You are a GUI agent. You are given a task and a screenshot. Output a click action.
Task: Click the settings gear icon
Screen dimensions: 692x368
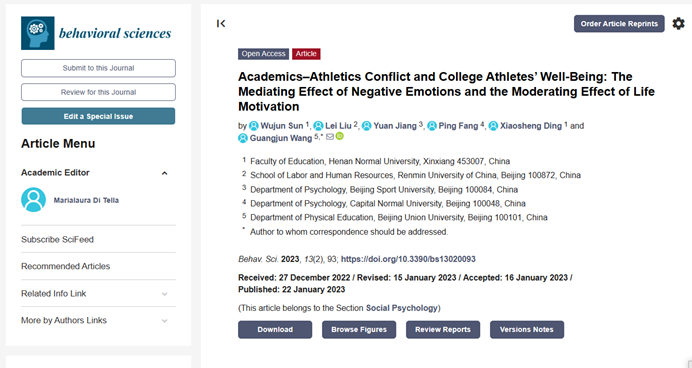(678, 23)
